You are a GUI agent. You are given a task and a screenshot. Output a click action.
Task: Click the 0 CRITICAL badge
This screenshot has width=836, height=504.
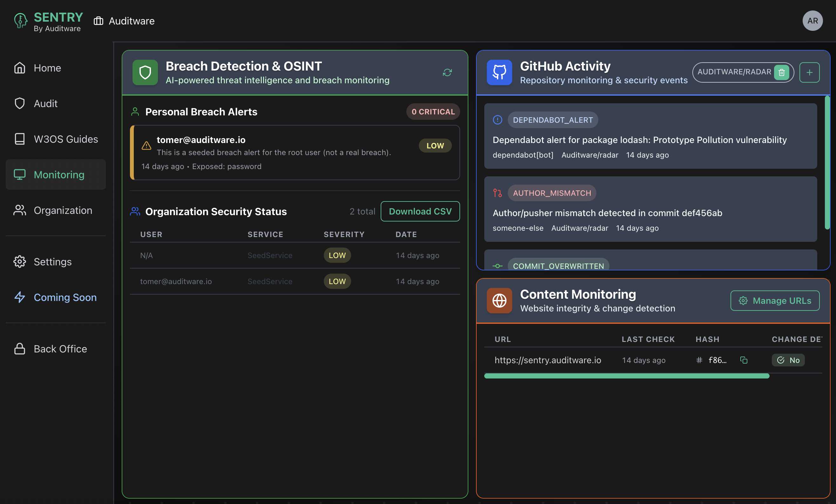(433, 112)
